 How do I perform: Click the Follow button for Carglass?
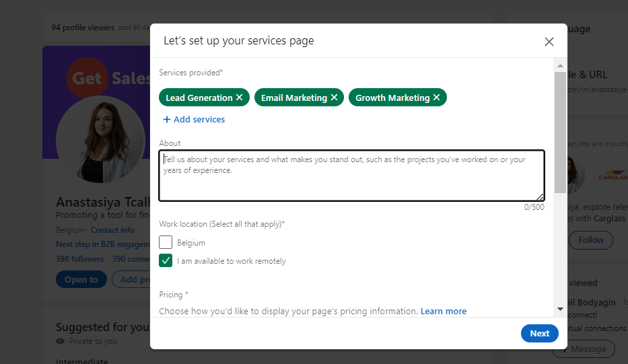click(x=590, y=240)
